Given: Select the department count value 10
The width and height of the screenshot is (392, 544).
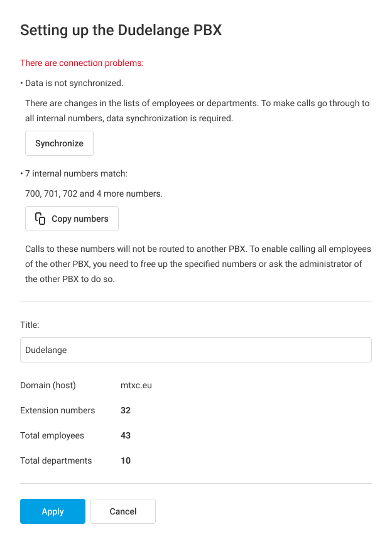Looking at the screenshot, I should tap(126, 460).
